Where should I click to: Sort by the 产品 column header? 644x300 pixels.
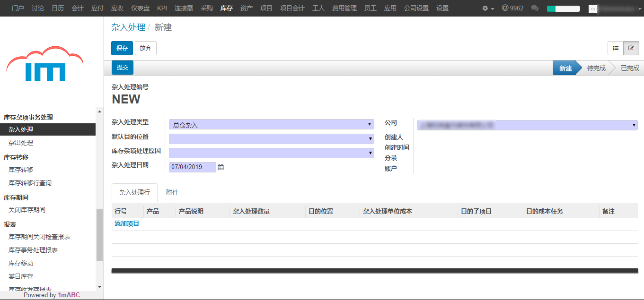tap(159, 211)
